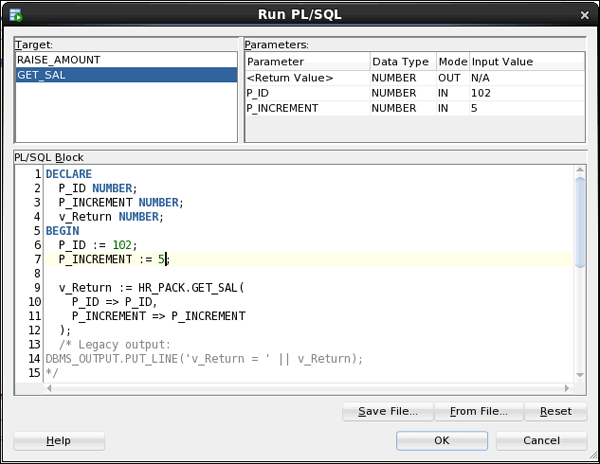The image size is (600, 464).
Task: Cancel the Run PL/SQL dialog
Action: click(x=541, y=441)
